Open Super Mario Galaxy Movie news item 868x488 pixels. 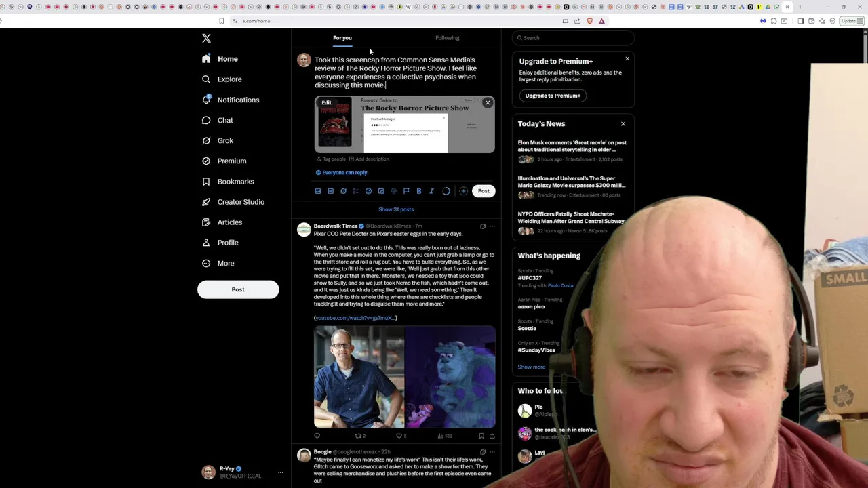click(572, 187)
